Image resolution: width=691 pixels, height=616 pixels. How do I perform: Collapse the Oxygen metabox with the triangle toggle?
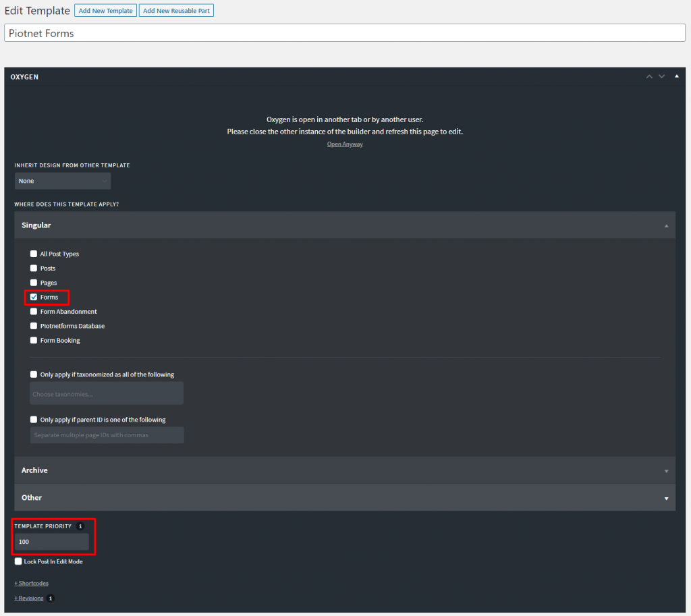point(677,76)
